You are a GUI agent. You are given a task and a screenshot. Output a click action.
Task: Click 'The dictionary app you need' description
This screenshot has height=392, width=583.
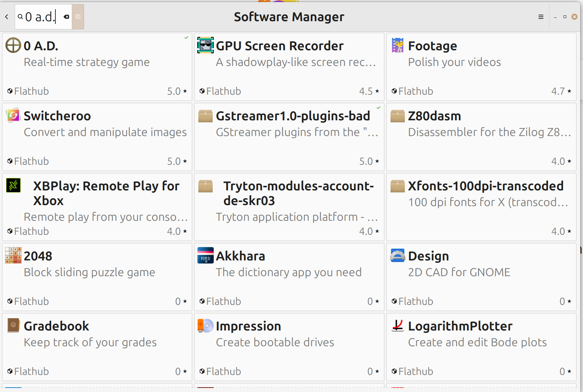tap(289, 272)
